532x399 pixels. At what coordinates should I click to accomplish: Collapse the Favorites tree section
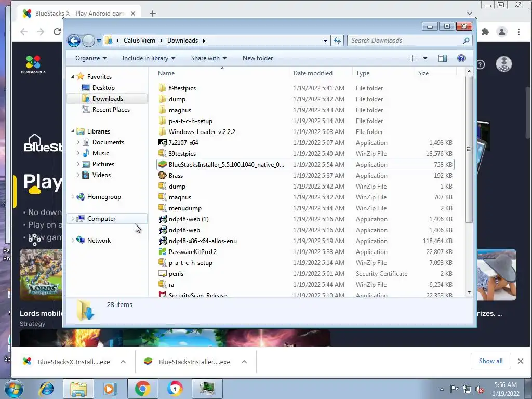(73, 77)
